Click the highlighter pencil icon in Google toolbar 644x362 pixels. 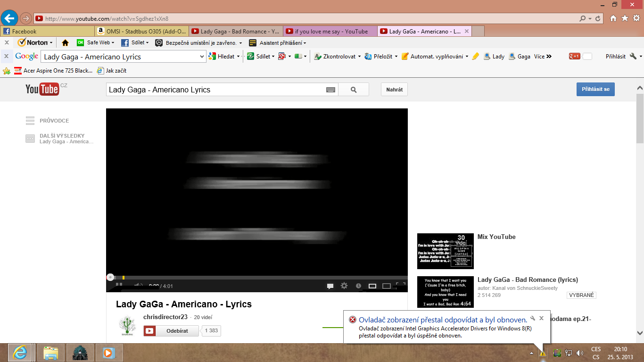[475, 57]
